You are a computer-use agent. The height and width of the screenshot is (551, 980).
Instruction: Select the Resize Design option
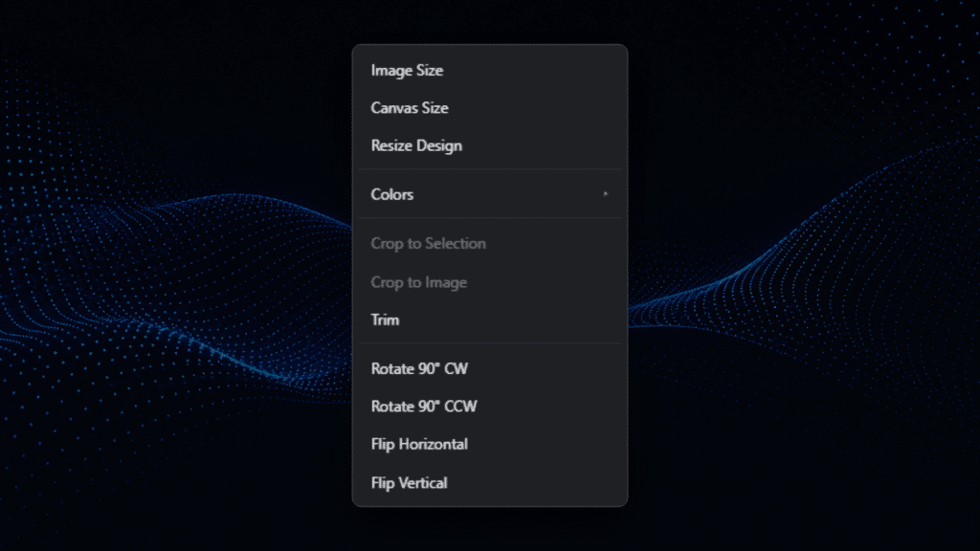coord(490,145)
